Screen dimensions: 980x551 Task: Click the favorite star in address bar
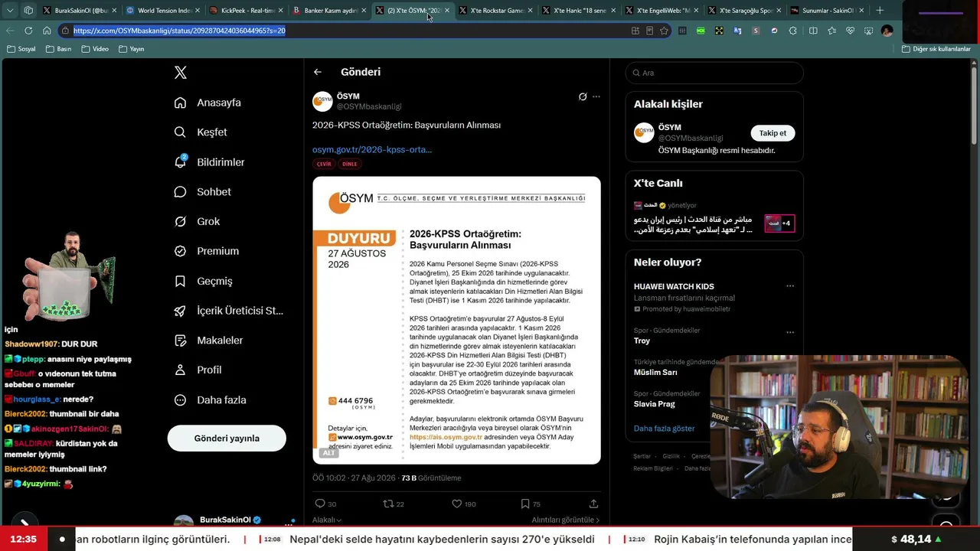(664, 31)
